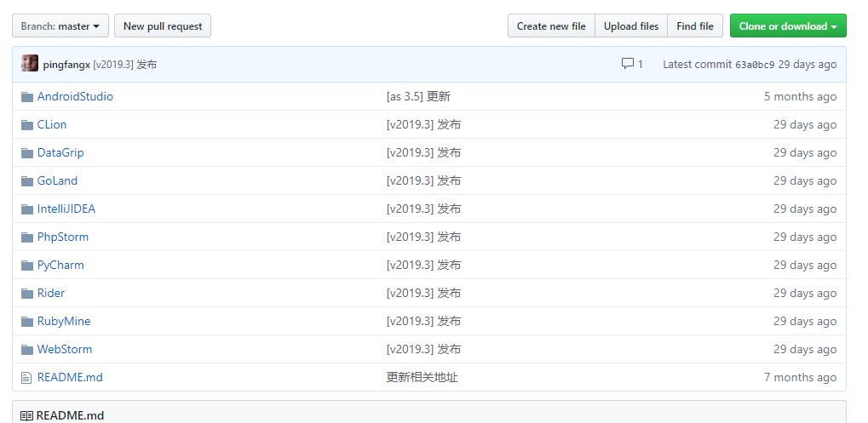Click the README.md panel heading
The width and height of the screenshot is (868, 423).
coord(71,416)
